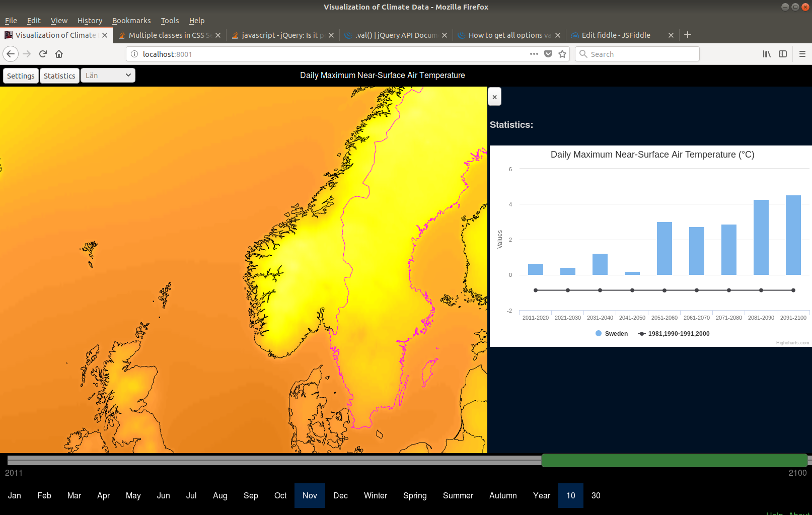Select the Mar month

(x=74, y=495)
